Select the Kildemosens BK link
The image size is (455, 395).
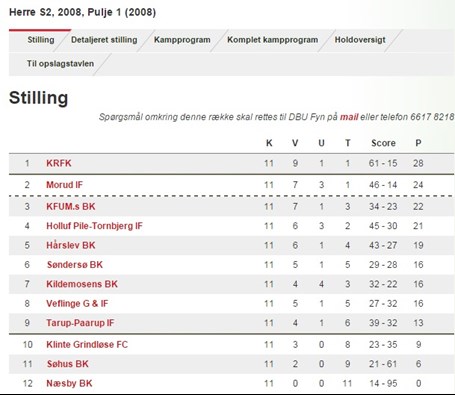[x=82, y=284]
